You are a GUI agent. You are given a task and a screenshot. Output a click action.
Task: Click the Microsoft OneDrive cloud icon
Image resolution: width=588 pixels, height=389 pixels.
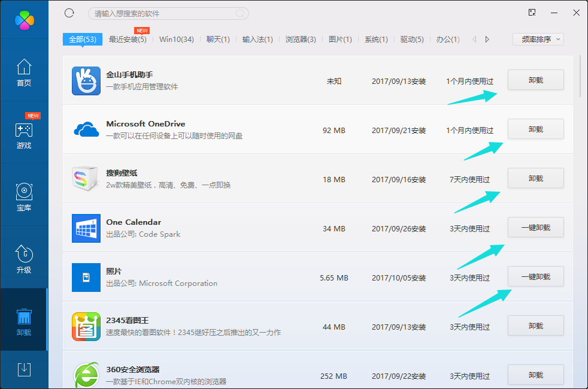pos(86,129)
